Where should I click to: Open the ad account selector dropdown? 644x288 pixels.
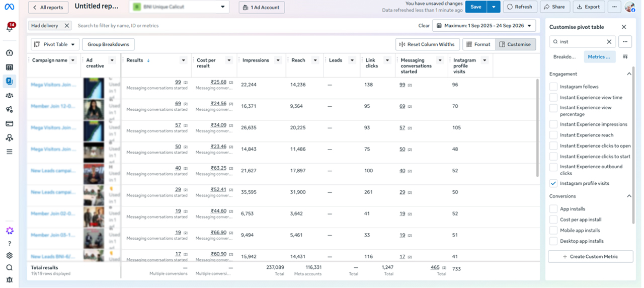click(179, 7)
